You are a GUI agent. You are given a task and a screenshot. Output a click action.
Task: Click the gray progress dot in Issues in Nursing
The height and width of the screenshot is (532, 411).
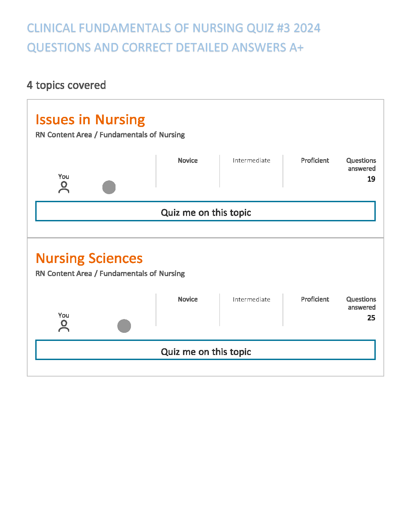[109, 187]
